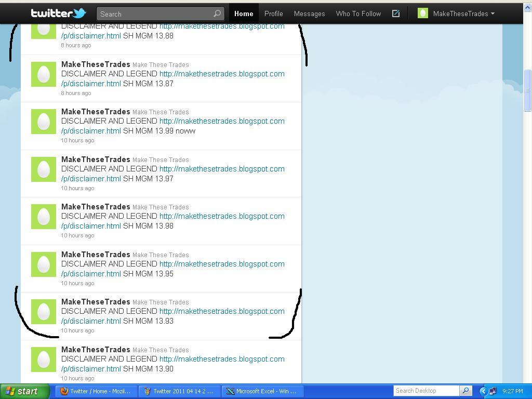Open the disclaimer link in 13.87 tweet
532x399 pixels.
click(x=172, y=79)
